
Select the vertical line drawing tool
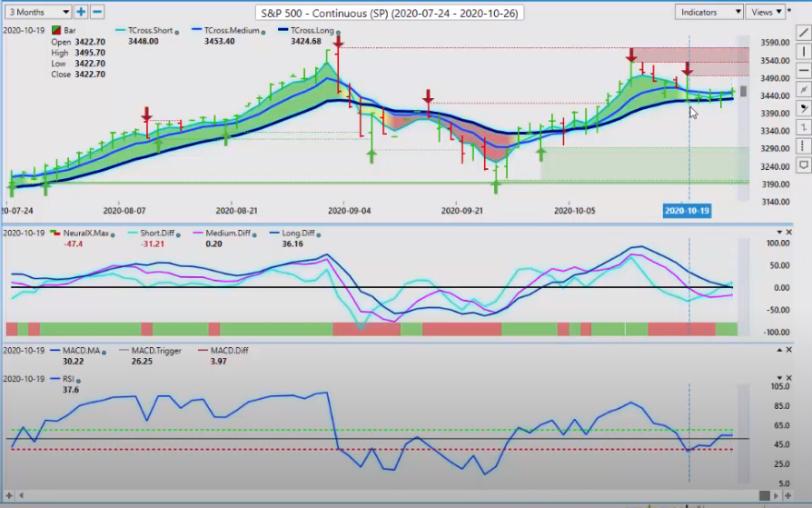coord(804,51)
